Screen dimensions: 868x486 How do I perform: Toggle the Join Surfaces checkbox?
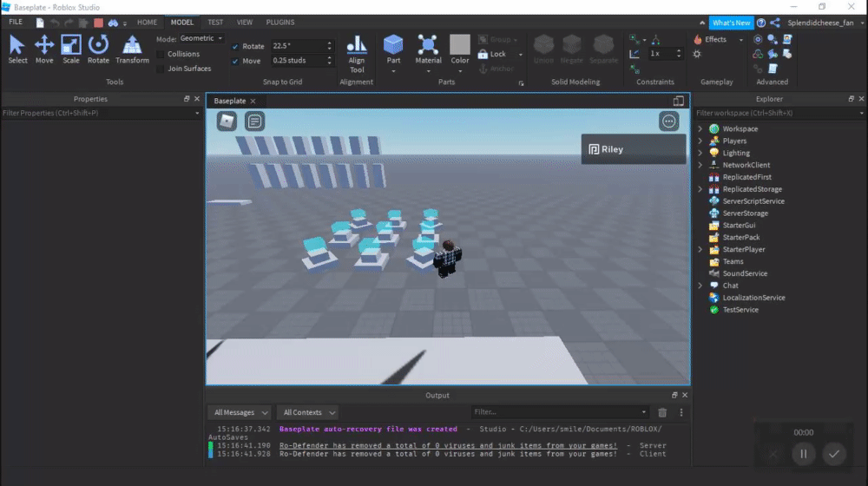161,69
